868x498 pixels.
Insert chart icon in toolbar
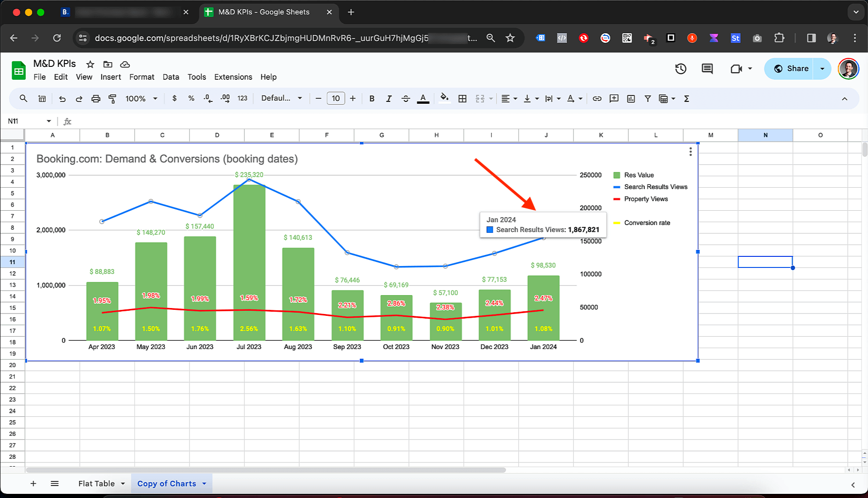[x=631, y=98]
